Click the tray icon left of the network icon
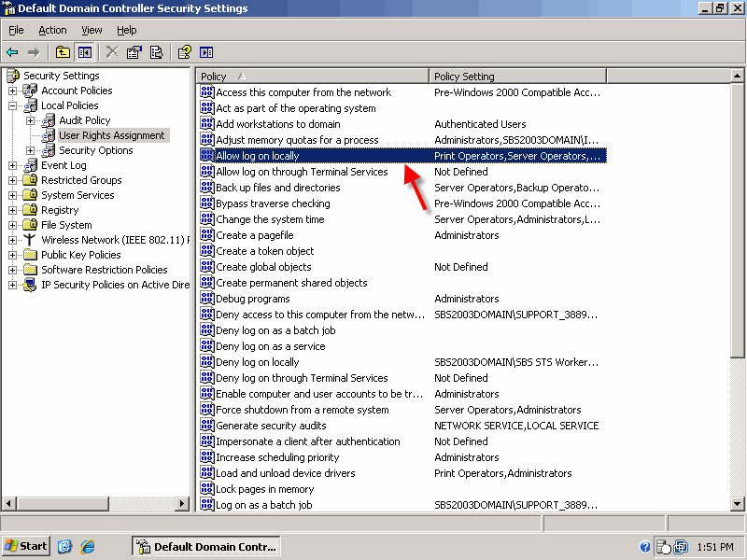Image resolution: width=747 pixels, height=560 pixels. 663,547
